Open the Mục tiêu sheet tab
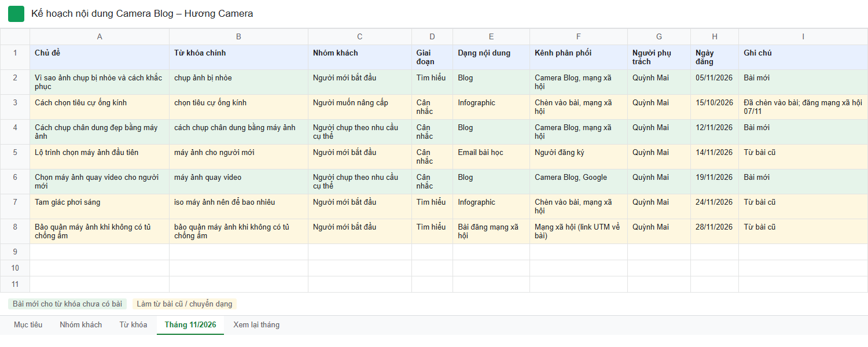The width and height of the screenshot is (868, 347). click(x=28, y=325)
